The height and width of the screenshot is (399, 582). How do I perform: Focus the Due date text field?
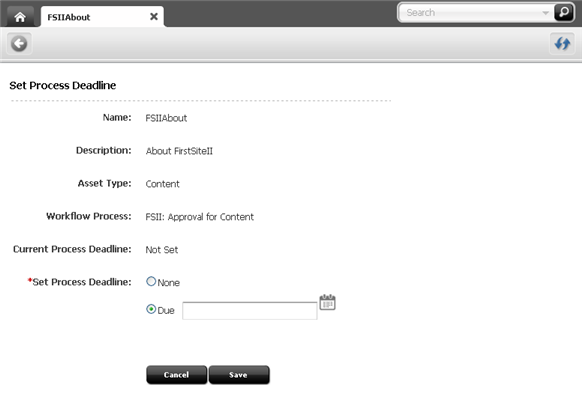point(250,311)
